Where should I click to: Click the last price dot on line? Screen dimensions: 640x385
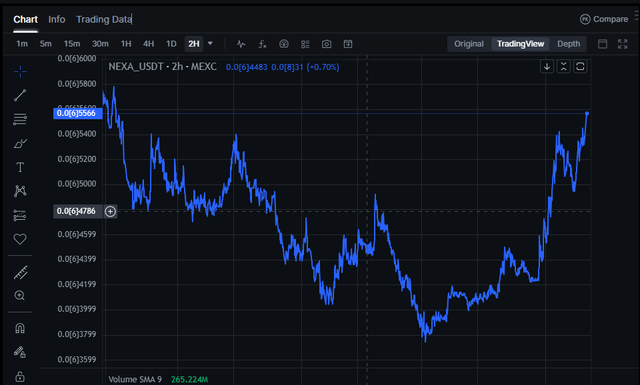587,113
